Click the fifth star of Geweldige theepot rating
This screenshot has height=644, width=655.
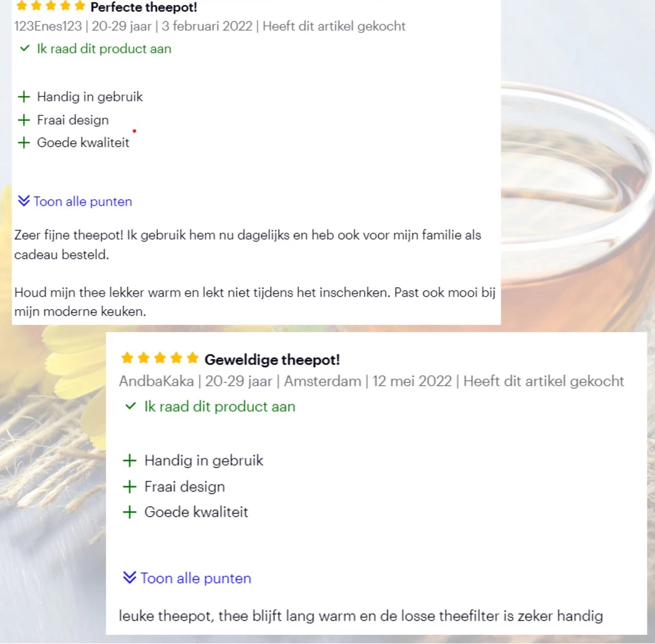pos(193,358)
